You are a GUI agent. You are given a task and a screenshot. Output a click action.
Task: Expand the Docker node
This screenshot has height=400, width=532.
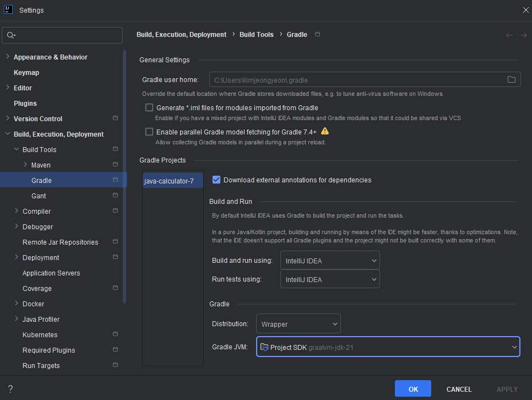(x=17, y=303)
